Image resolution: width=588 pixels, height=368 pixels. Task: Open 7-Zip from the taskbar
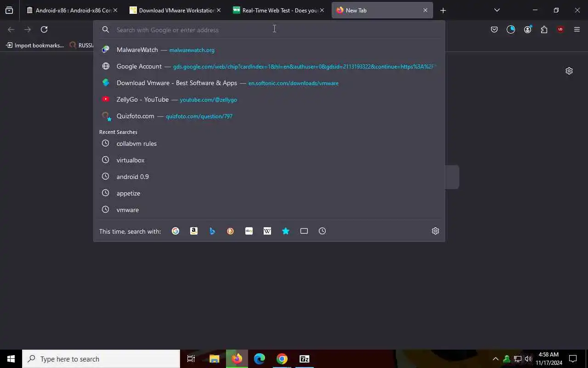305,359
